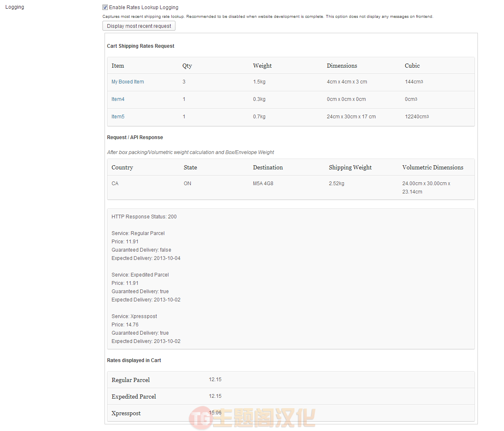Click HTTP Response Status: 200 line
This screenshot has width=504, height=431.
pos(144,217)
